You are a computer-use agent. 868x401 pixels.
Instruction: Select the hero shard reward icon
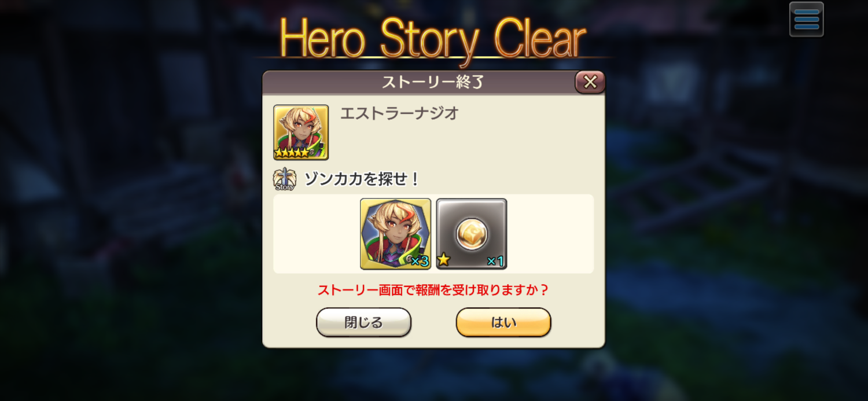[x=396, y=234]
